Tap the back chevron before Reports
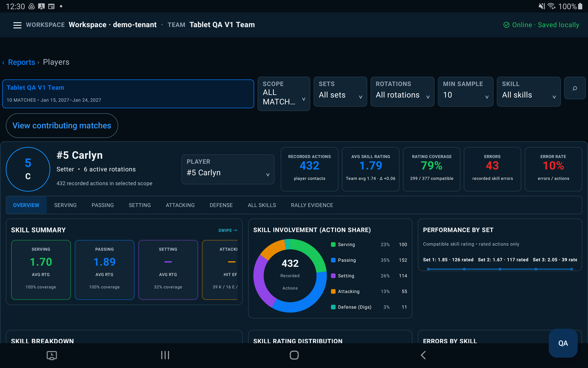 [x=3, y=63]
